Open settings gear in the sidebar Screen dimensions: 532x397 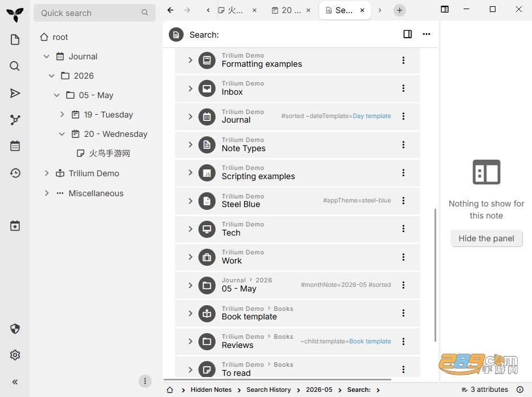pyautogui.click(x=15, y=355)
